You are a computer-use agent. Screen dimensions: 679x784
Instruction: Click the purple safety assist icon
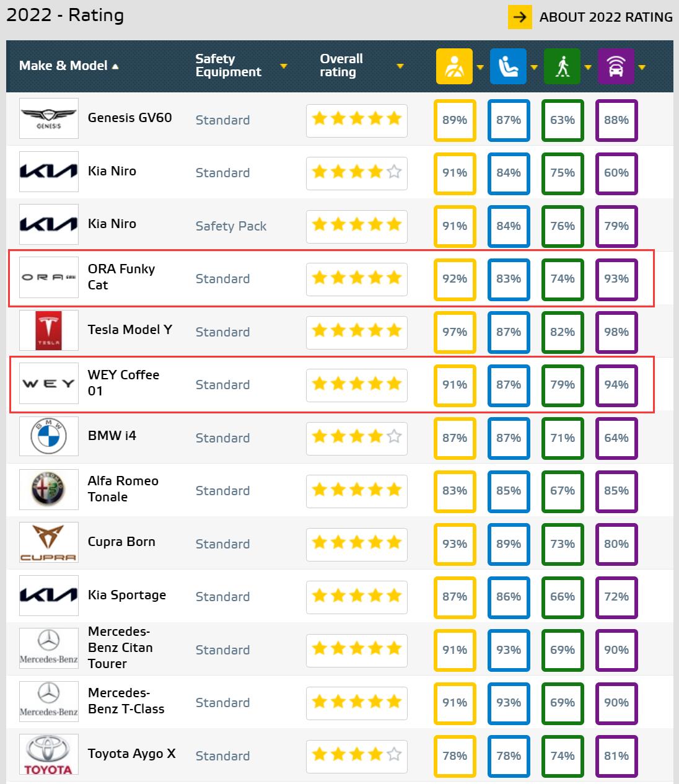click(616, 66)
